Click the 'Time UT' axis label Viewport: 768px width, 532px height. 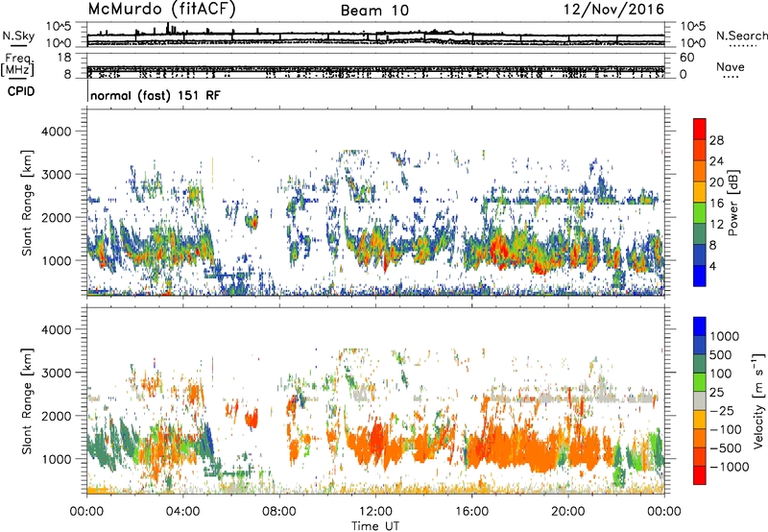(375, 526)
